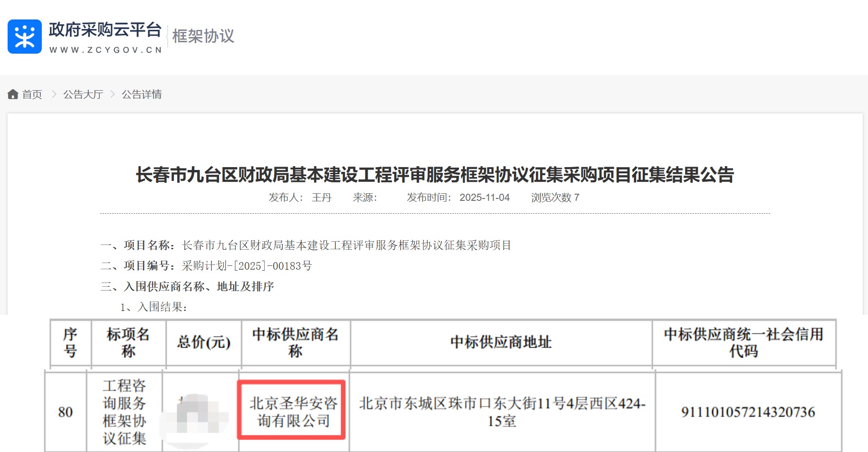Click the 框架协议 header label
The width and height of the screenshot is (868, 452).
(x=203, y=36)
